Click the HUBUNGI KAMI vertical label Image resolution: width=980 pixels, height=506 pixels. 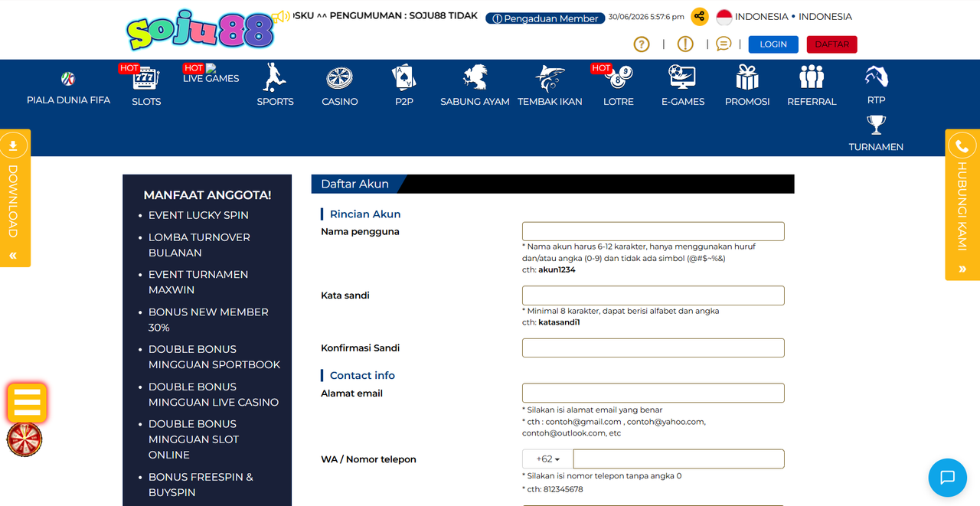click(x=962, y=207)
